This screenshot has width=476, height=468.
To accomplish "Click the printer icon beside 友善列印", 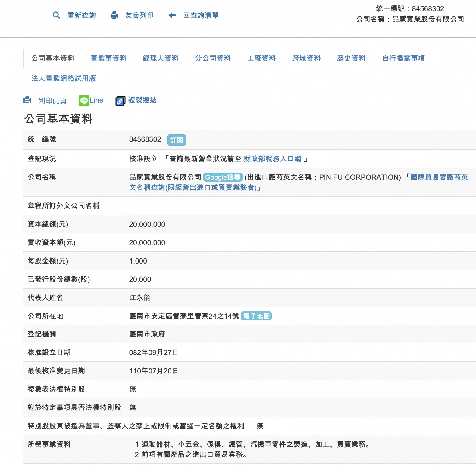I will [x=114, y=15].
